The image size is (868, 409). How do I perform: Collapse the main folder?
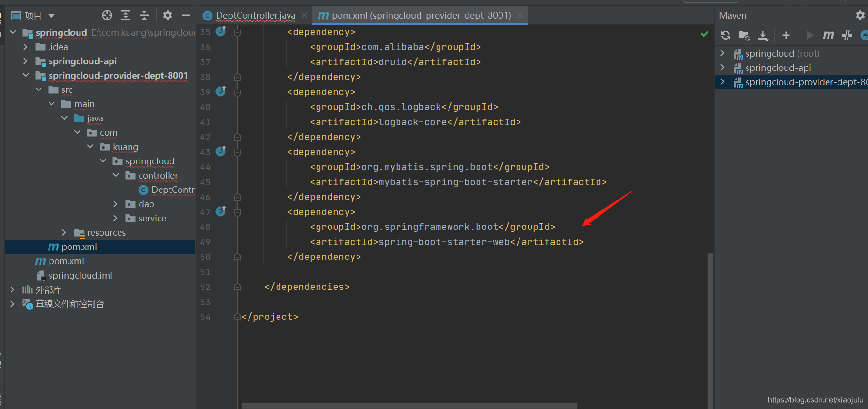(x=51, y=104)
